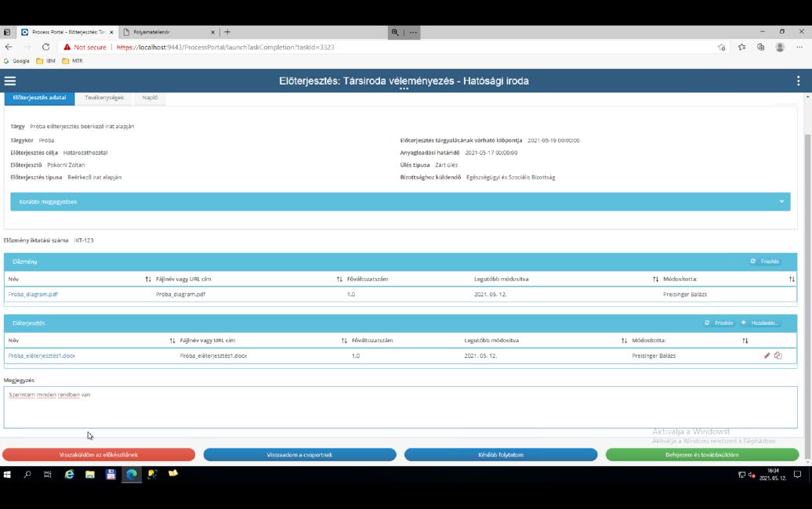
Task: Open the Napló tab
Action: click(149, 98)
